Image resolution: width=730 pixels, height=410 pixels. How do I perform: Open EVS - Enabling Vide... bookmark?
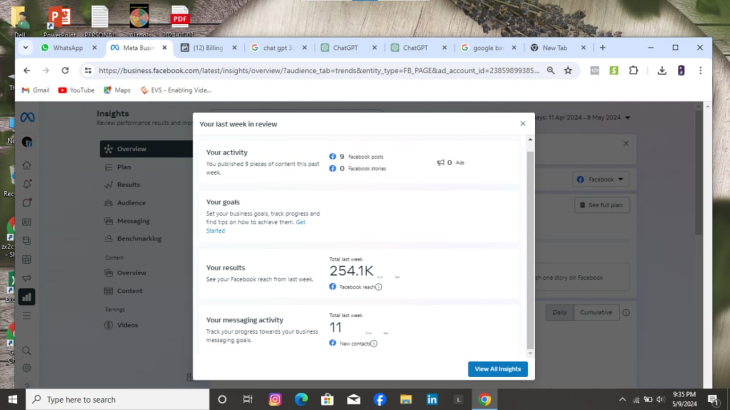pyautogui.click(x=176, y=90)
